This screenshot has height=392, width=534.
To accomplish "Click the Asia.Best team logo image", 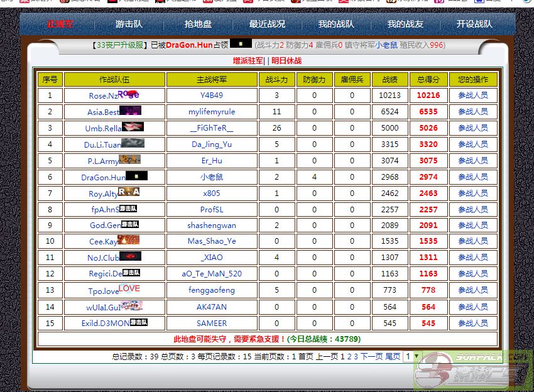I will coord(131,111).
